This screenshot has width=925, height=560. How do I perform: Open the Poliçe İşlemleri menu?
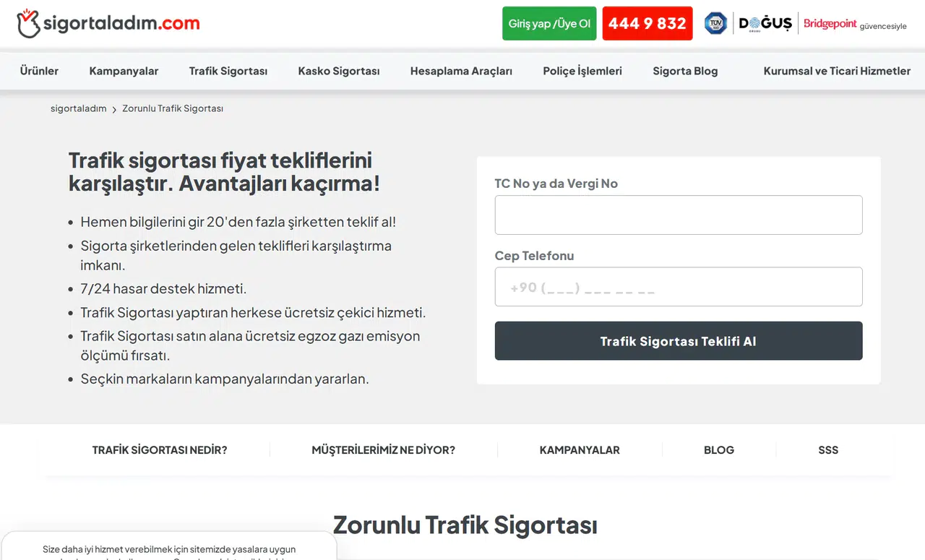pos(582,71)
